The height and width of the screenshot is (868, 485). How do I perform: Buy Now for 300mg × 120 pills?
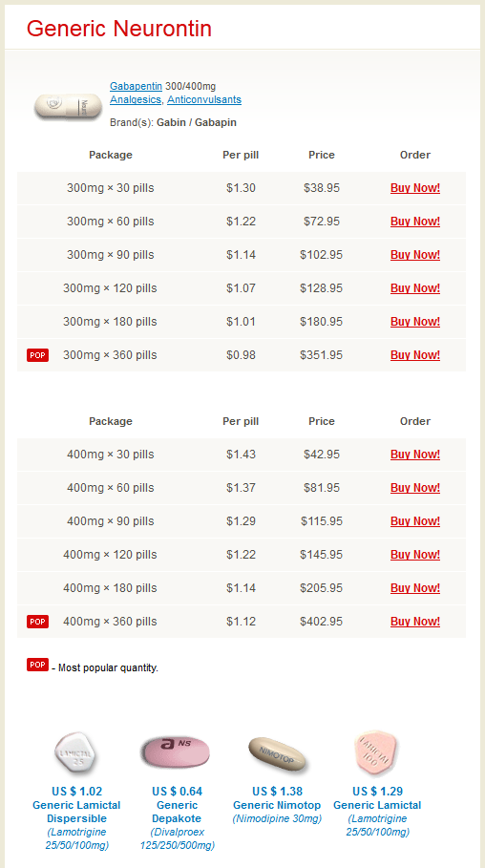415,288
